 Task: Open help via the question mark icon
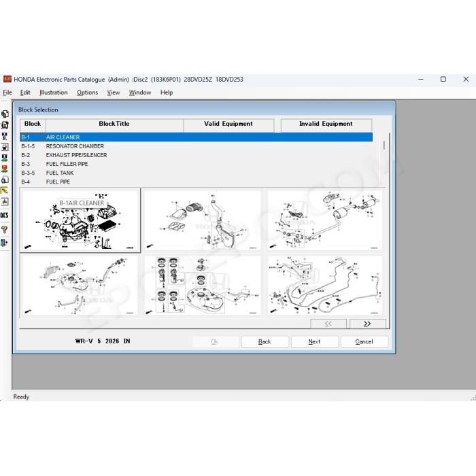pyautogui.click(x=5, y=229)
